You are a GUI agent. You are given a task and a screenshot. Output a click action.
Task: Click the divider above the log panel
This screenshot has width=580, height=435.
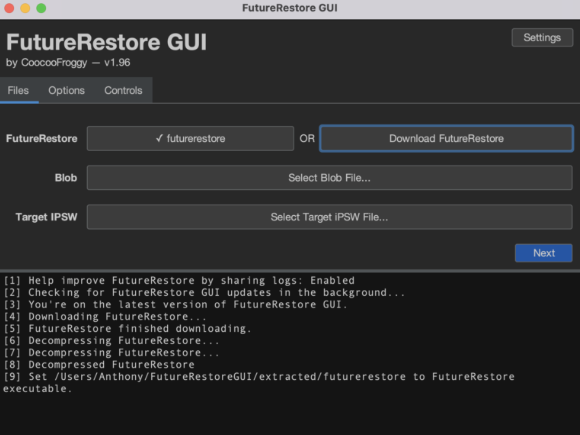pos(290,271)
